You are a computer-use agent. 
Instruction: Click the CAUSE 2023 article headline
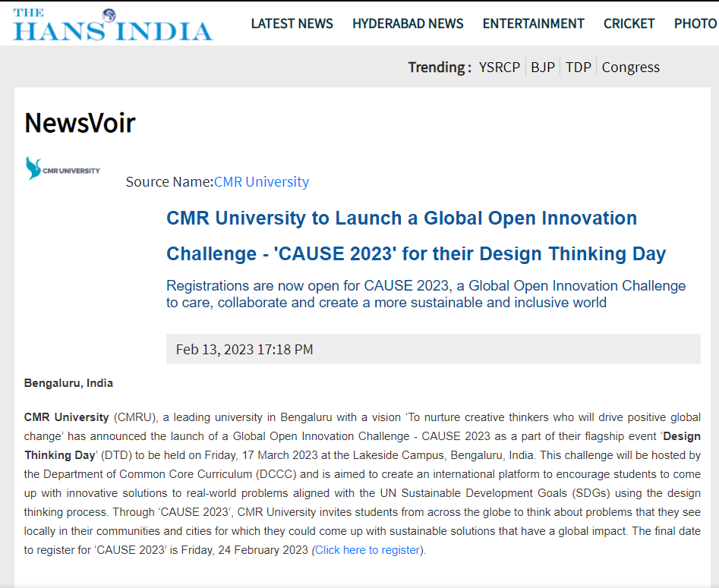(x=415, y=236)
